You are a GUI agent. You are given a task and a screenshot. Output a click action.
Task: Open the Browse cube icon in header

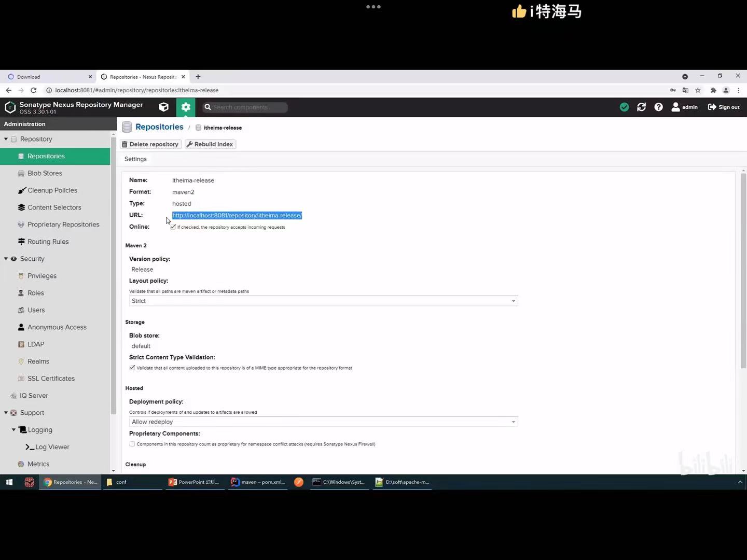pyautogui.click(x=163, y=107)
